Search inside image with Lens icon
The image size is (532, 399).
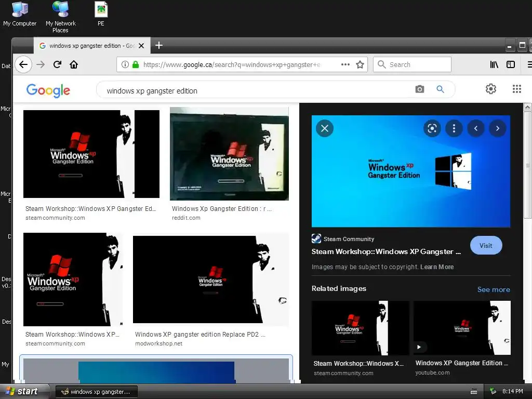click(x=432, y=128)
